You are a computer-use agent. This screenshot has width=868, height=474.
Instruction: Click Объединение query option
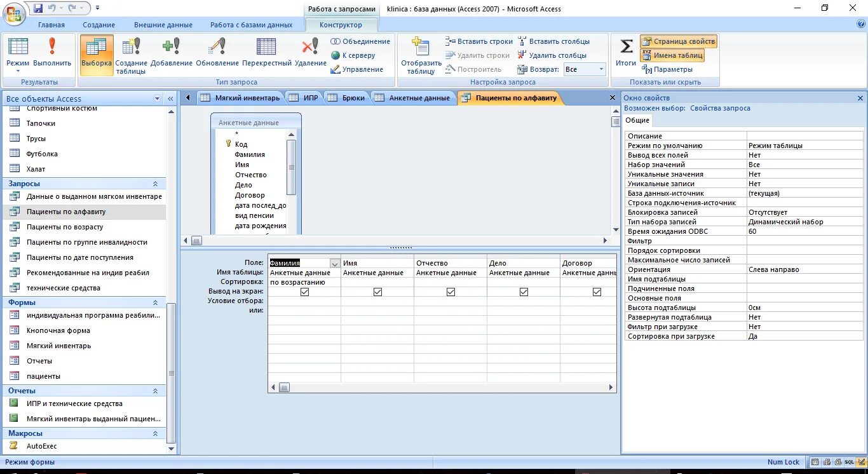360,41
